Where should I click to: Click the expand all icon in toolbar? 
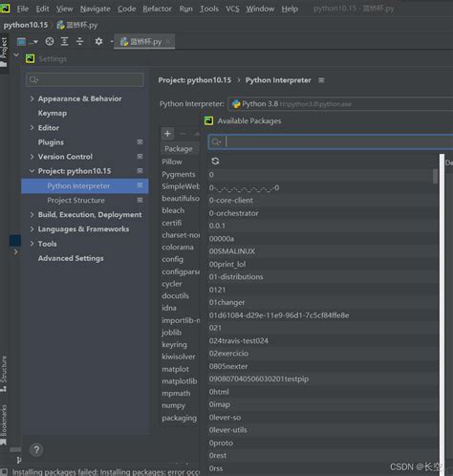[x=65, y=41]
